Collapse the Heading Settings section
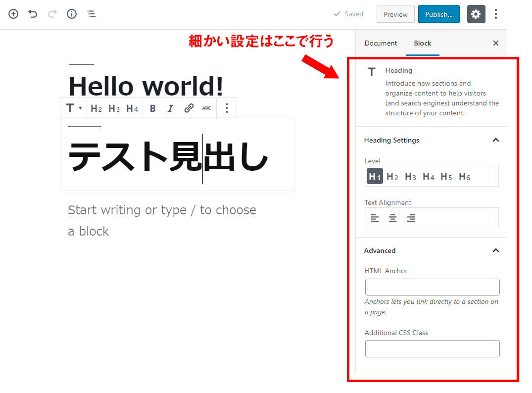 click(495, 140)
